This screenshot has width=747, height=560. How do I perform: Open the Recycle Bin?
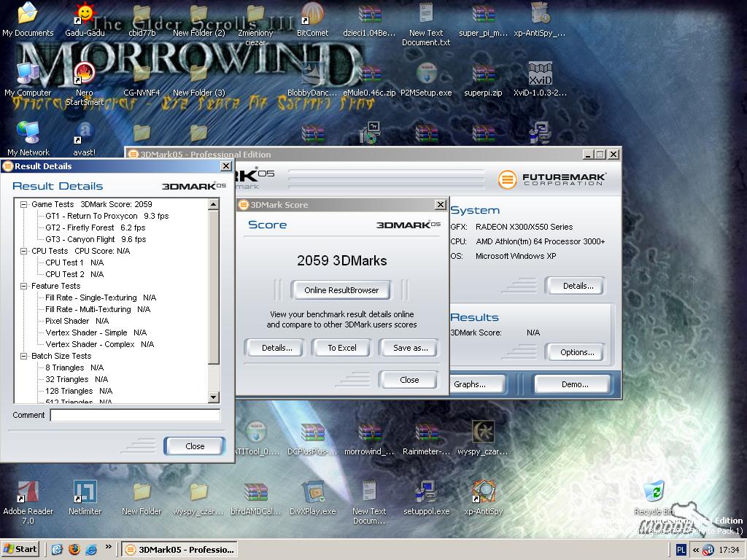click(x=654, y=497)
